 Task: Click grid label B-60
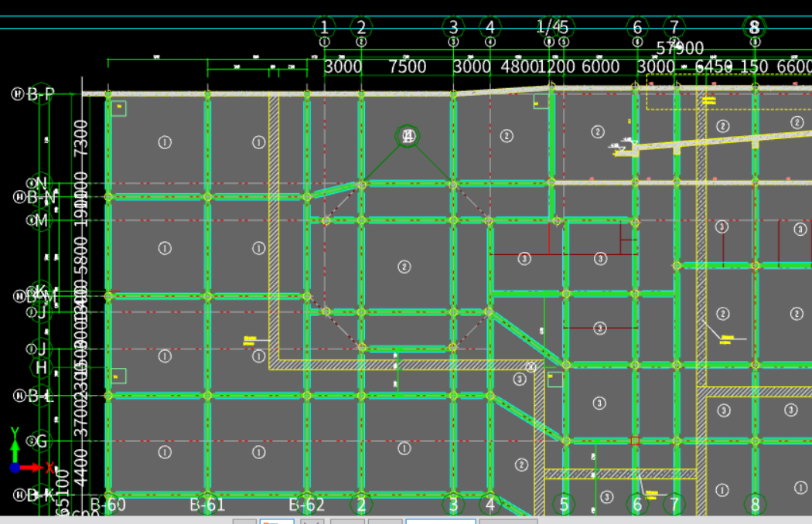pos(107,505)
